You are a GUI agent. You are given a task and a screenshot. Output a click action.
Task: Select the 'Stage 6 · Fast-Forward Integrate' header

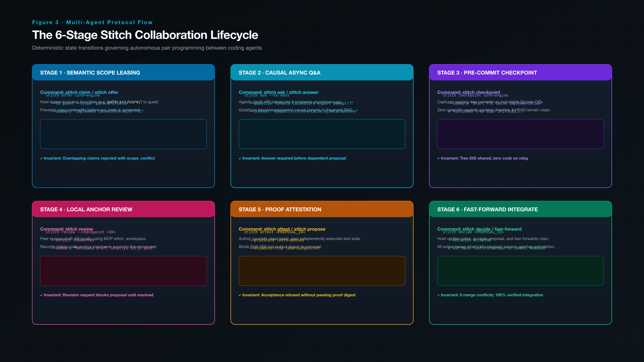521,209
